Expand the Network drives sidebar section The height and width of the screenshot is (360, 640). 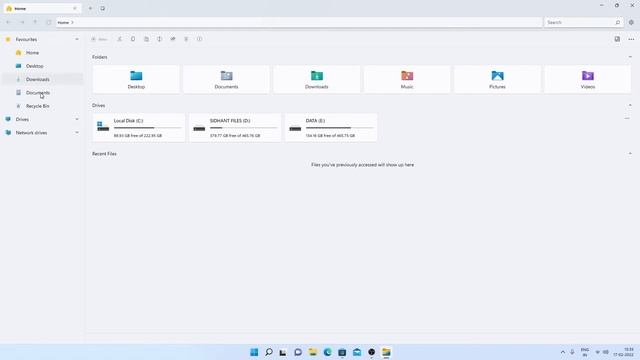click(77, 133)
